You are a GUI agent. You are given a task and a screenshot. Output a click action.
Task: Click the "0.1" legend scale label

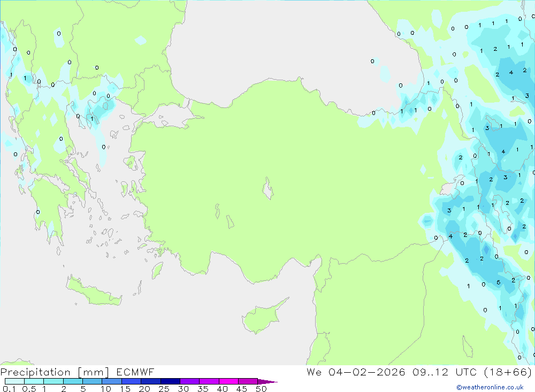coord(9,389)
